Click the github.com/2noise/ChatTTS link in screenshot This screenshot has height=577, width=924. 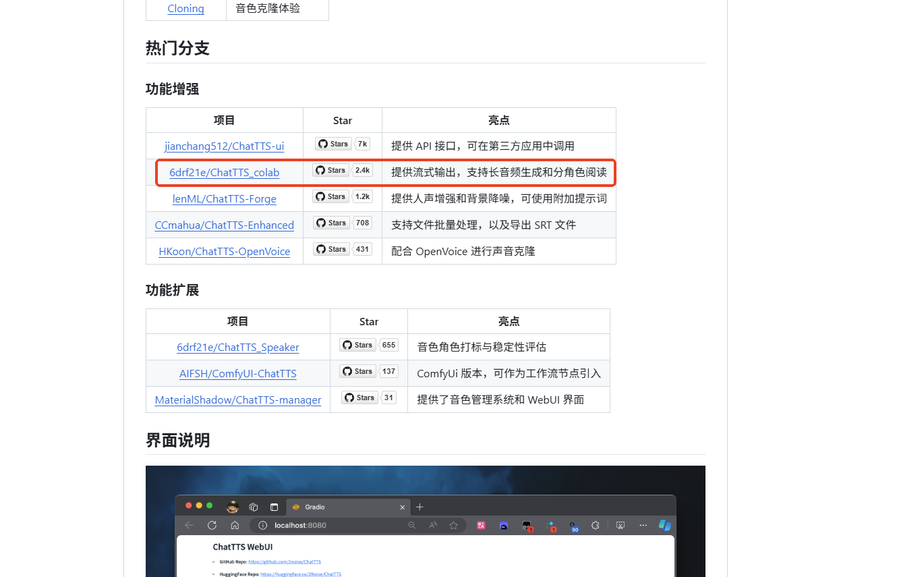[x=285, y=561]
